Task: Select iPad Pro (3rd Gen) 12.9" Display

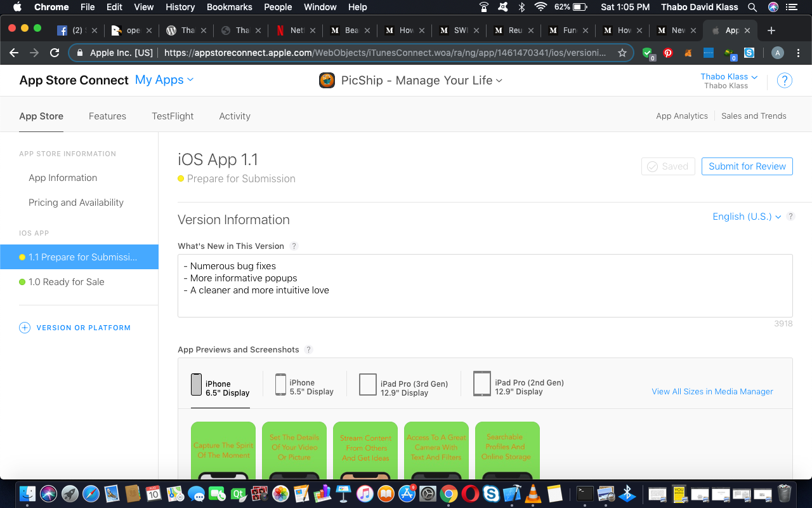Action: 403,385
